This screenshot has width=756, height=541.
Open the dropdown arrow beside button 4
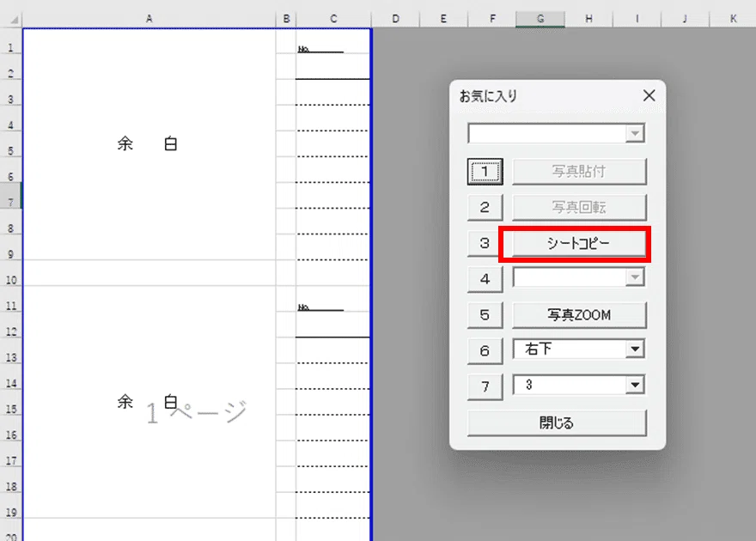tap(635, 277)
